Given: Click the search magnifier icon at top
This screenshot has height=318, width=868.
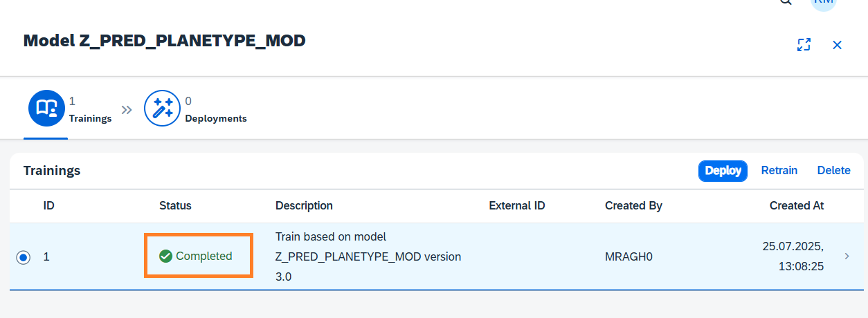Looking at the screenshot, I should point(785,2).
